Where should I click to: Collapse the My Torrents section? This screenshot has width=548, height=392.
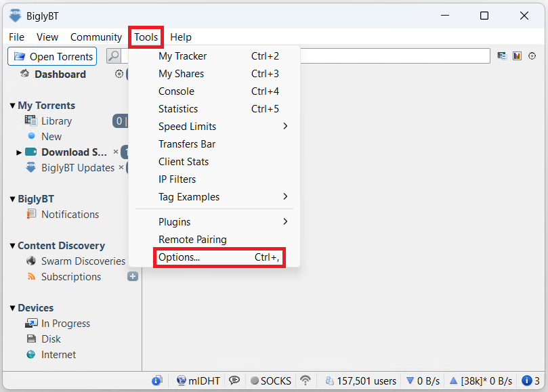12,106
